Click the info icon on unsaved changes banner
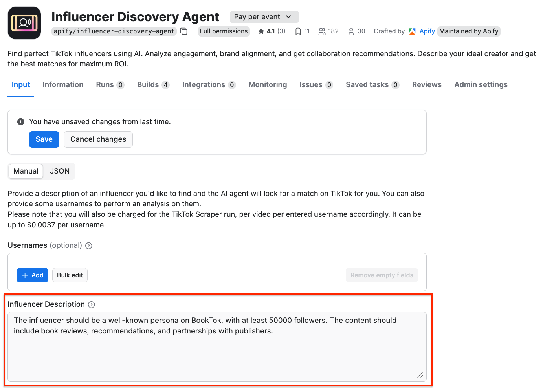The height and width of the screenshot is (392, 554). coord(20,122)
